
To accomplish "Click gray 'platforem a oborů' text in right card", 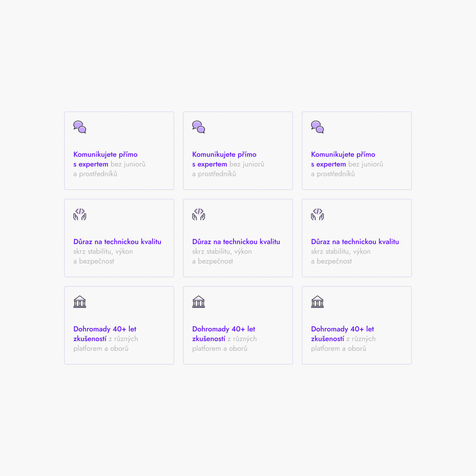I will coord(339,349).
